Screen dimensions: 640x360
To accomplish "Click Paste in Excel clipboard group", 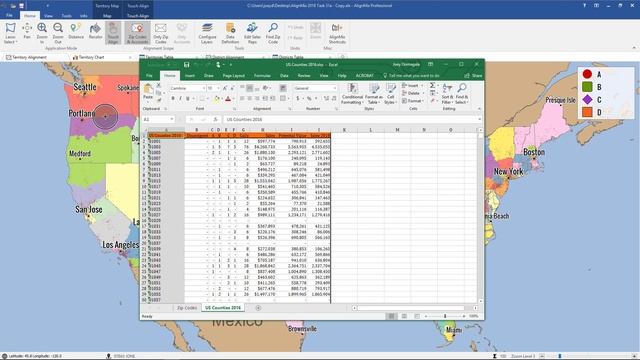I will 148,92.
